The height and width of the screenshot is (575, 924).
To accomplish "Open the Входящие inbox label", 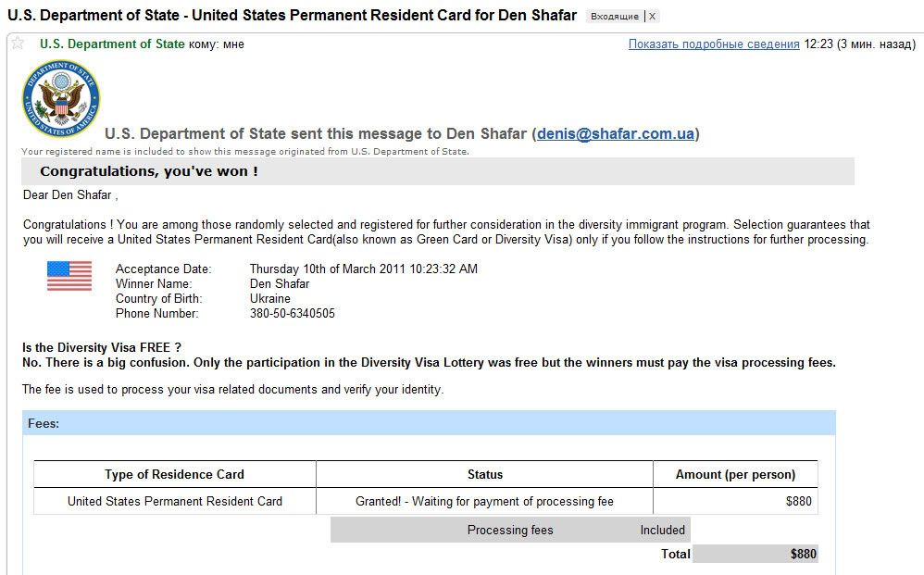I will point(615,17).
